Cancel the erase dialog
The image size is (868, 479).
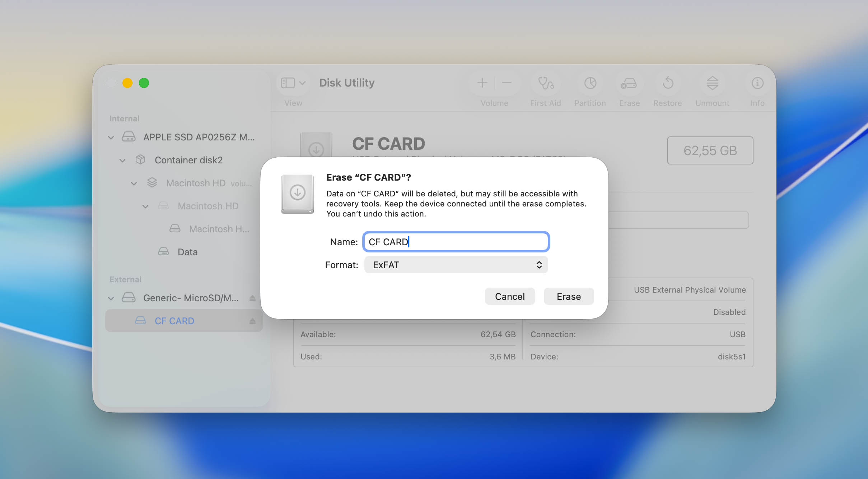[x=510, y=296]
